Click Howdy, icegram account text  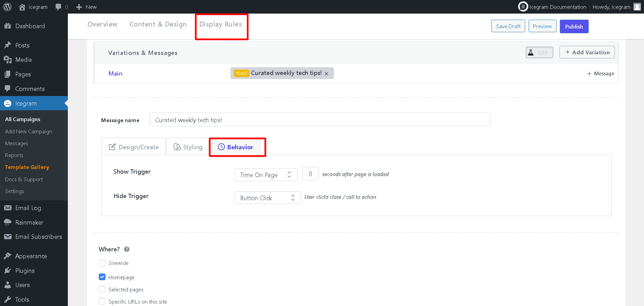pos(611,7)
